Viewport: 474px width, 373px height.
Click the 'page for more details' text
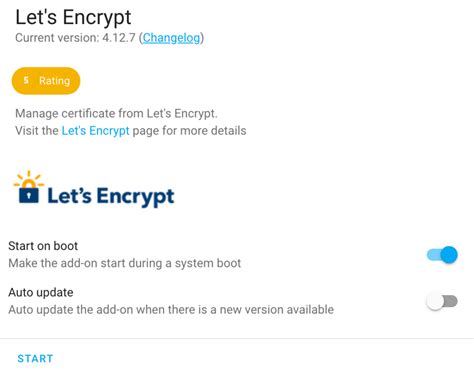pos(189,130)
